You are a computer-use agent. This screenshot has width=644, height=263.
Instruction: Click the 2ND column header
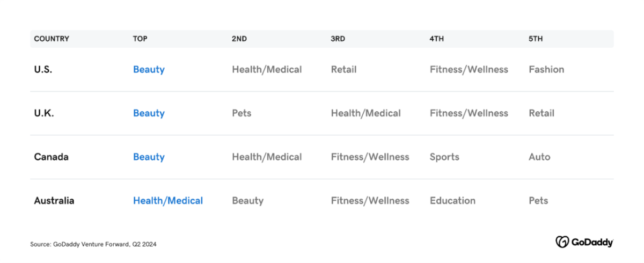tap(239, 39)
